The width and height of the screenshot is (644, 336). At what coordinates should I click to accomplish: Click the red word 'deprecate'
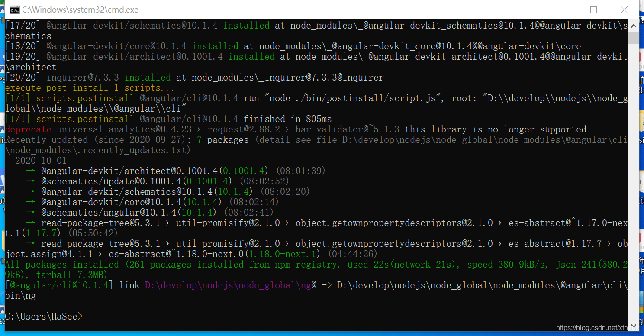coord(28,129)
